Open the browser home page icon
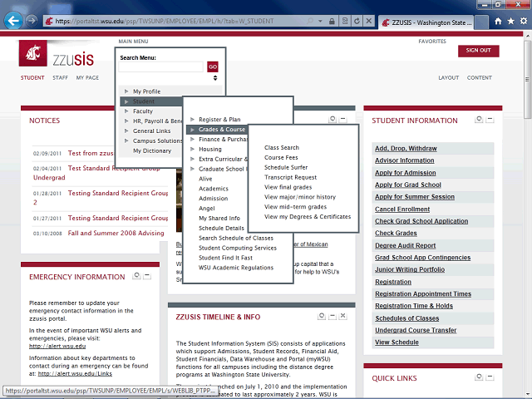Image resolution: width=532 pixels, height=399 pixels. tap(498, 22)
